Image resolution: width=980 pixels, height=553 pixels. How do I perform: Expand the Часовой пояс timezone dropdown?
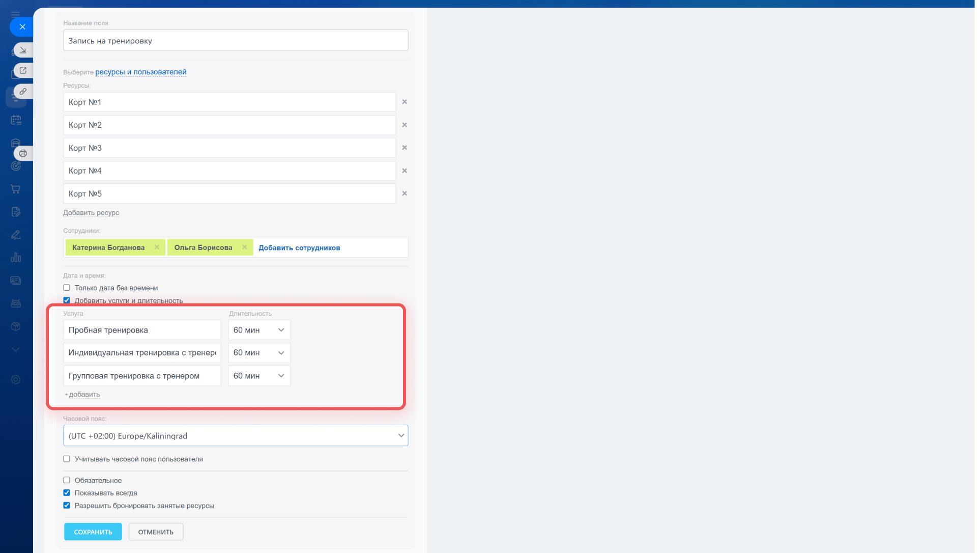click(x=236, y=436)
